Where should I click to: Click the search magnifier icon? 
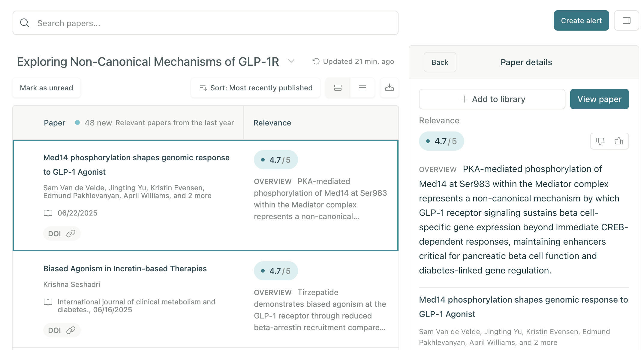click(25, 23)
